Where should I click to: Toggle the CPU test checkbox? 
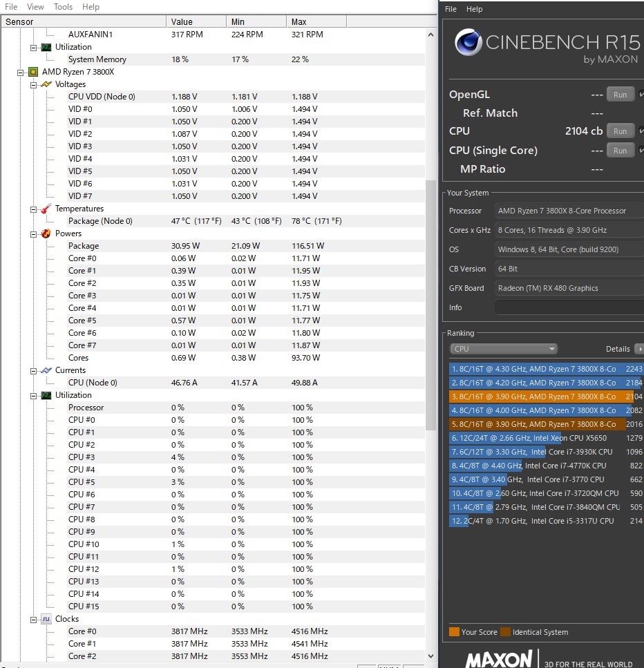click(x=641, y=131)
